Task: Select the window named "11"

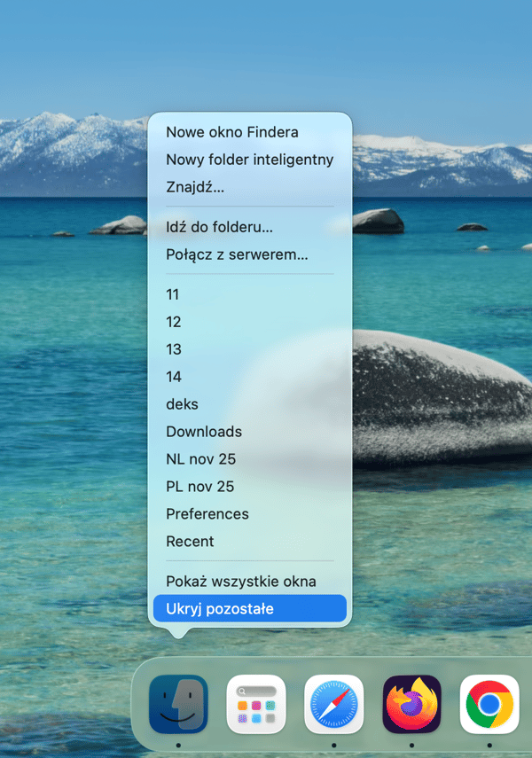Action: point(173,294)
